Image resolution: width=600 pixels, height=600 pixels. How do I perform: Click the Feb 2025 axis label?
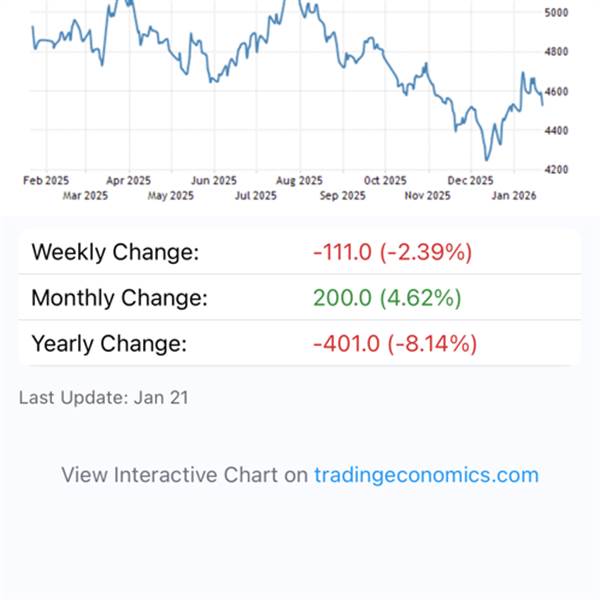(45, 181)
